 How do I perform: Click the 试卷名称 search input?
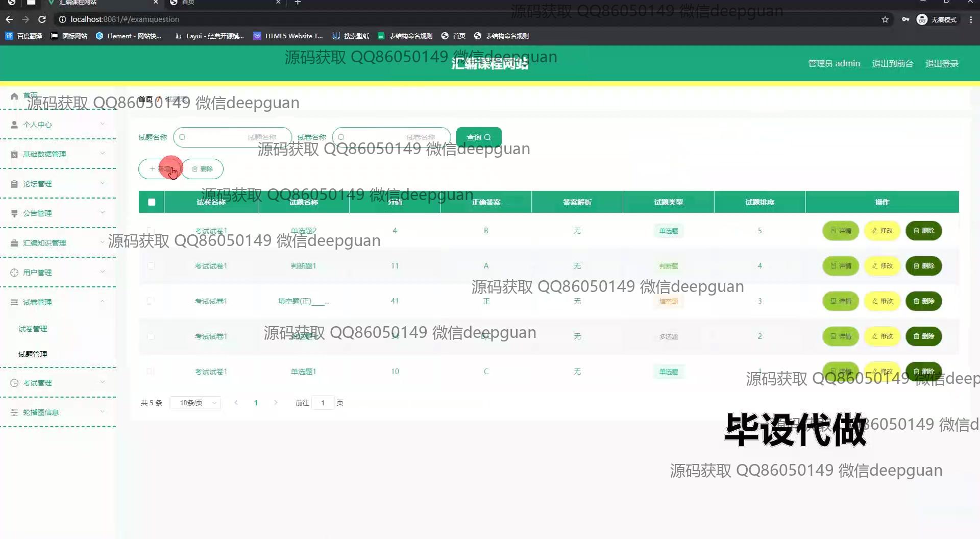coord(391,137)
